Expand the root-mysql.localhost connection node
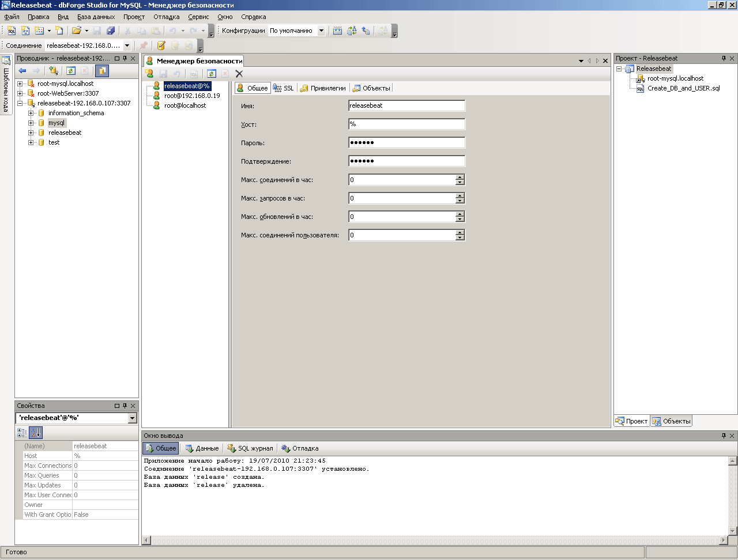 [20, 84]
